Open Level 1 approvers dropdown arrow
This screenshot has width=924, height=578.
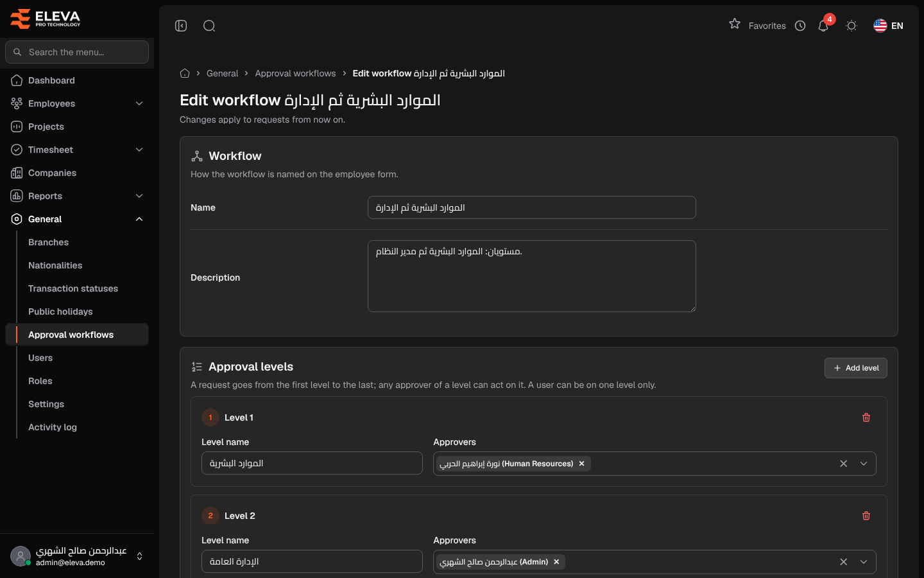tap(864, 464)
